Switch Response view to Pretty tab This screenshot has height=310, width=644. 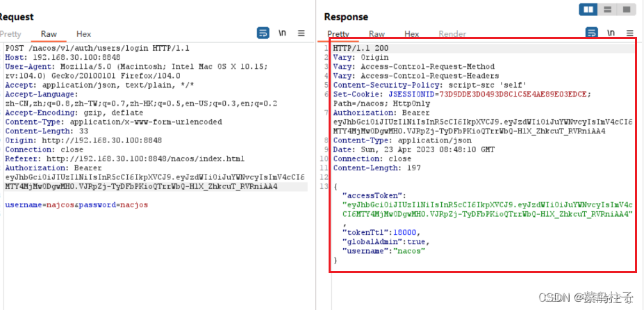[x=338, y=34]
